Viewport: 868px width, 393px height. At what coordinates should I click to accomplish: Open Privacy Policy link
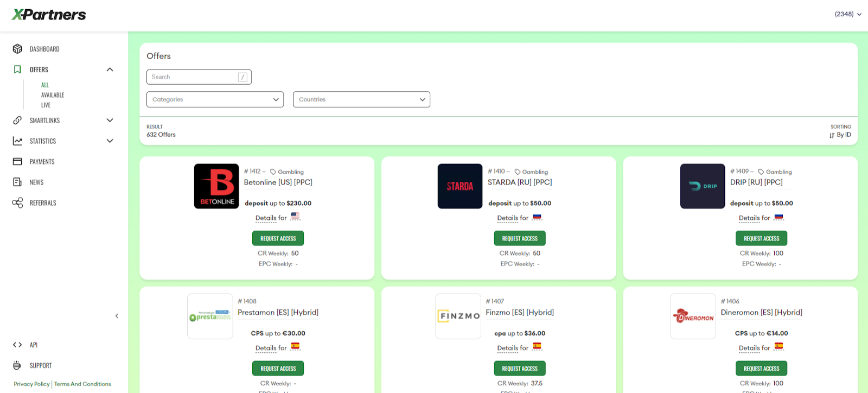pyautogui.click(x=31, y=384)
